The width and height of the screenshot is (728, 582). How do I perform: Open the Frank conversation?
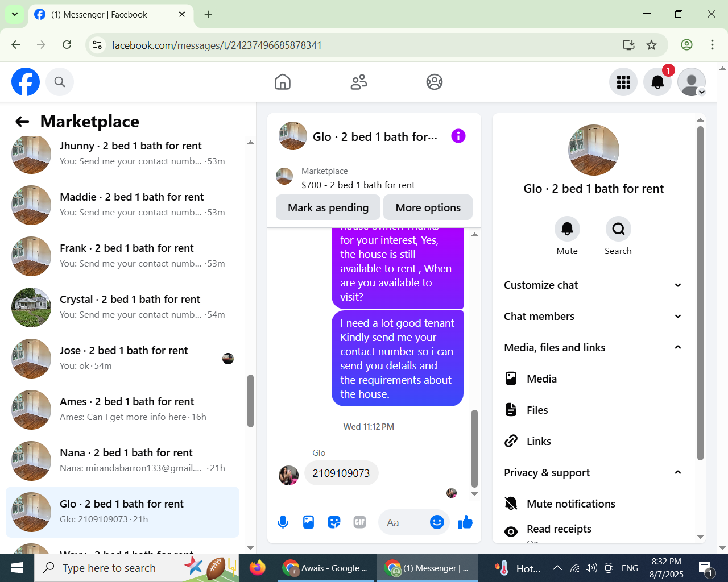coord(122,256)
